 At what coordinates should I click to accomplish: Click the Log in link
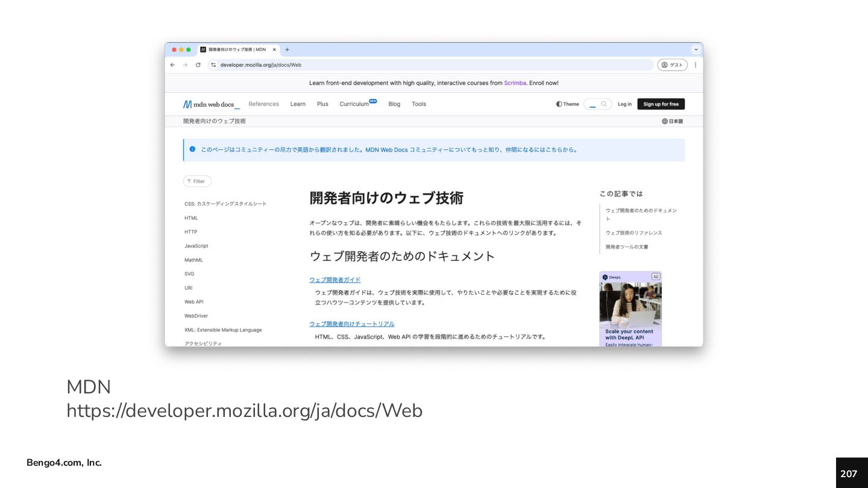coord(624,104)
